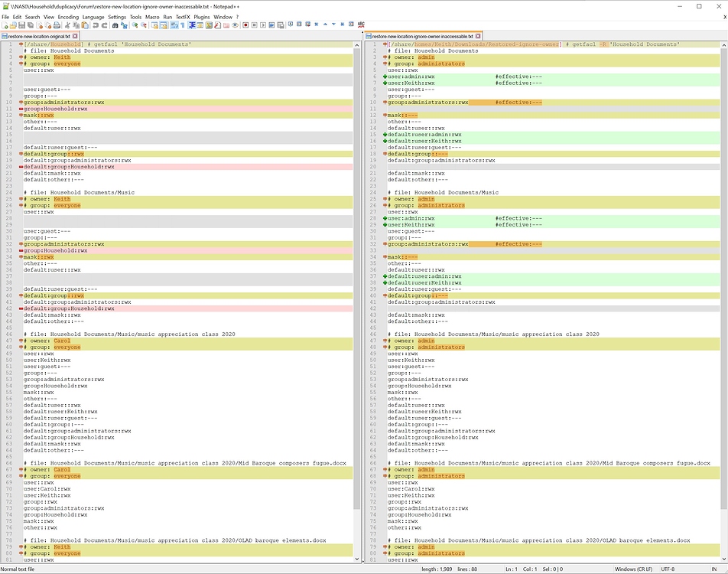This screenshot has width=728, height=574.
Task: Toggle Show All Characters pilcrow icon
Action: [x=183, y=25]
